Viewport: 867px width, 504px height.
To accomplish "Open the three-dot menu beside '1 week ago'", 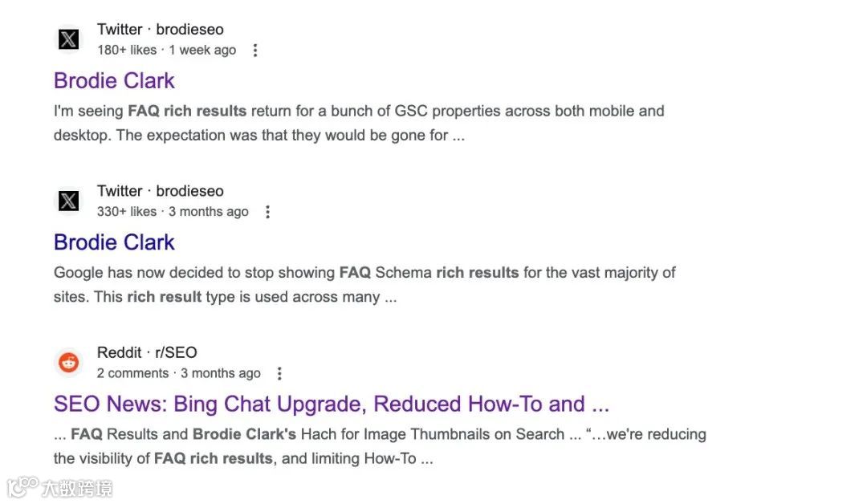I will 255,51.
